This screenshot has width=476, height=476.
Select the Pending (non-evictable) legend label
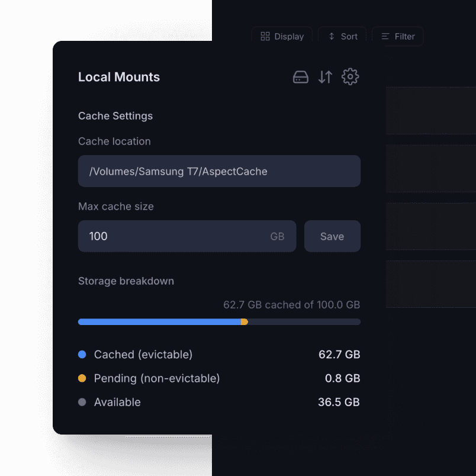pyautogui.click(x=157, y=378)
